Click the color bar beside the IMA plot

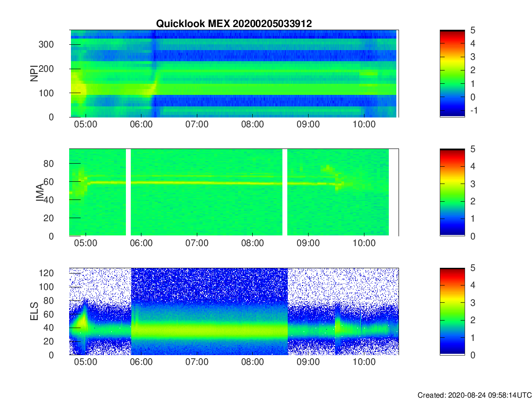click(x=452, y=192)
